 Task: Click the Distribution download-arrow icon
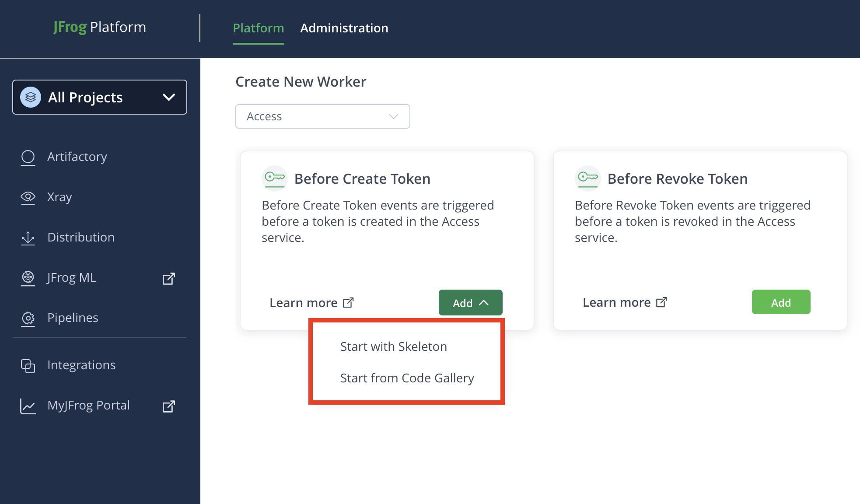[x=28, y=238]
